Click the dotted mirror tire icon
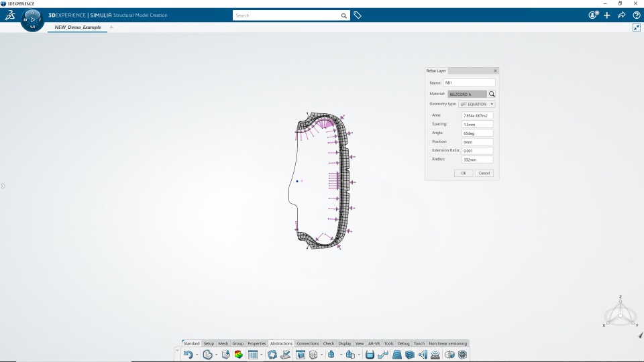644x362 pixels. point(423,355)
